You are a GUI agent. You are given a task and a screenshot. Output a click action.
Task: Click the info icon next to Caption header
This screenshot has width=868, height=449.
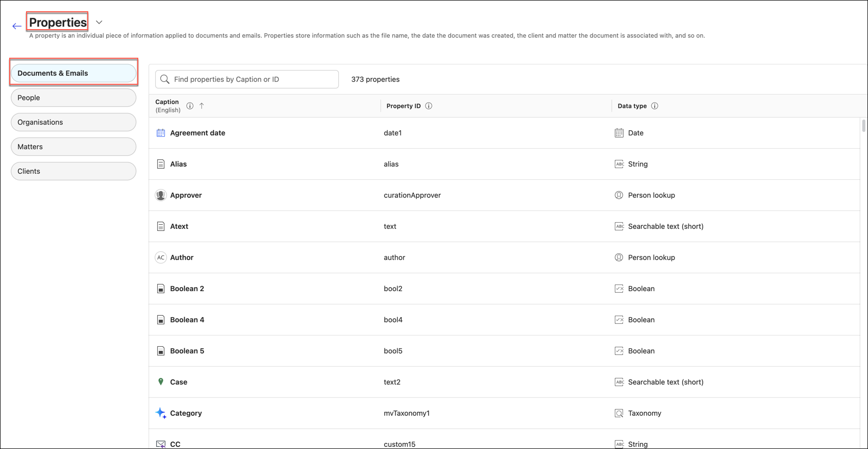(190, 106)
